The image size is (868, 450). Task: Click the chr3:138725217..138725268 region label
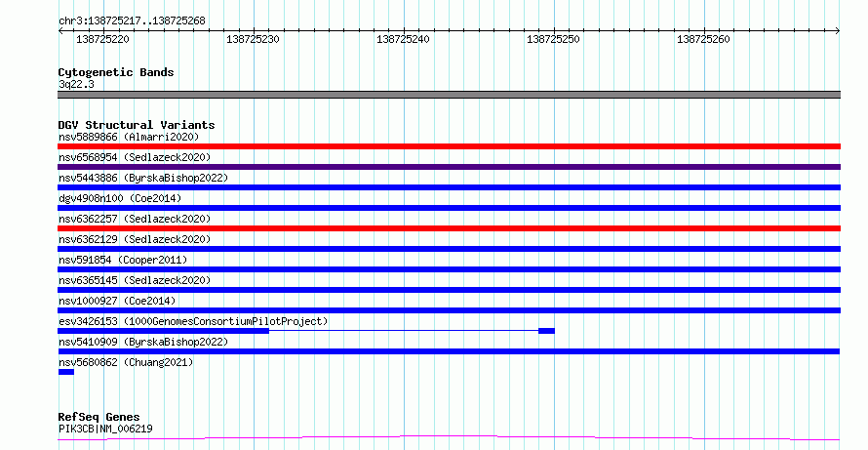tap(132, 21)
